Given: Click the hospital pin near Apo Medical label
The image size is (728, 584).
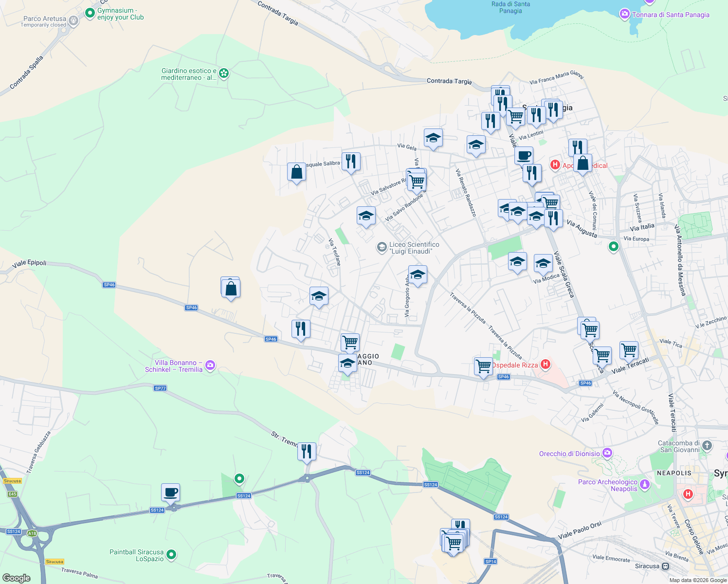Looking at the screenshot, I should pos(555,164).
